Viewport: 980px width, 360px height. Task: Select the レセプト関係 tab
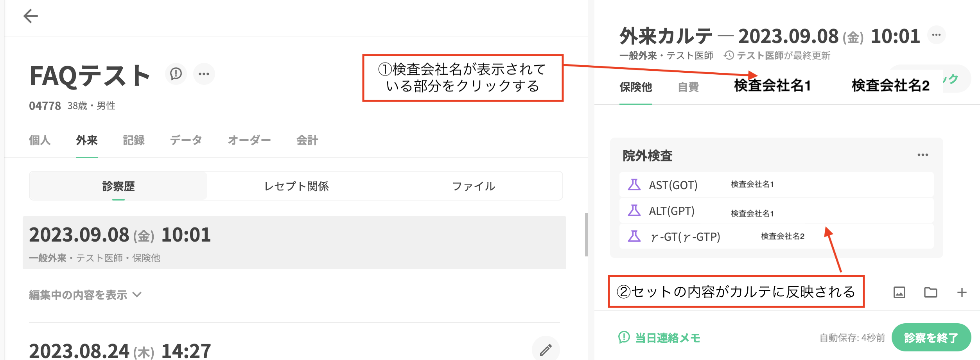(x=296, y=186)
